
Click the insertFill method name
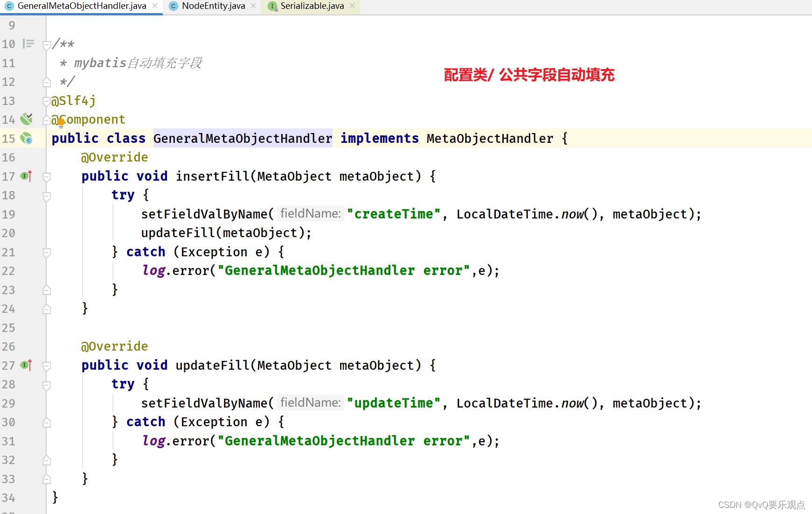click(x=213, y=176)
